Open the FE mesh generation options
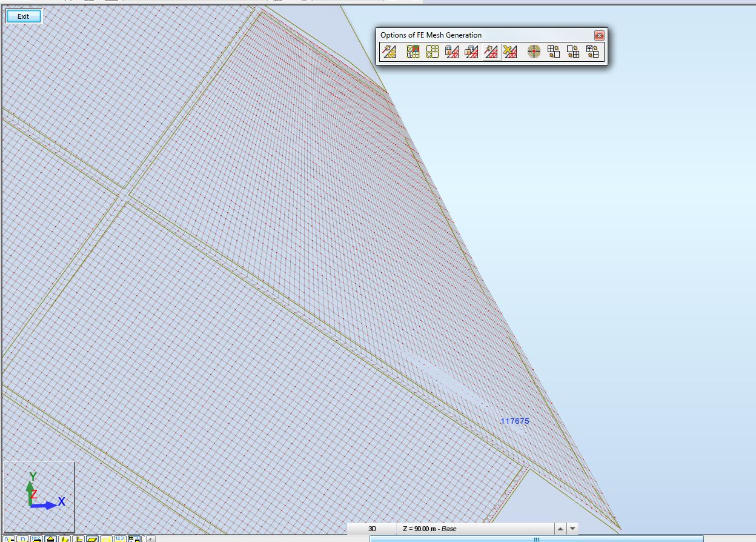The width and height of the screenshot is (756, 542). point(412,52)
